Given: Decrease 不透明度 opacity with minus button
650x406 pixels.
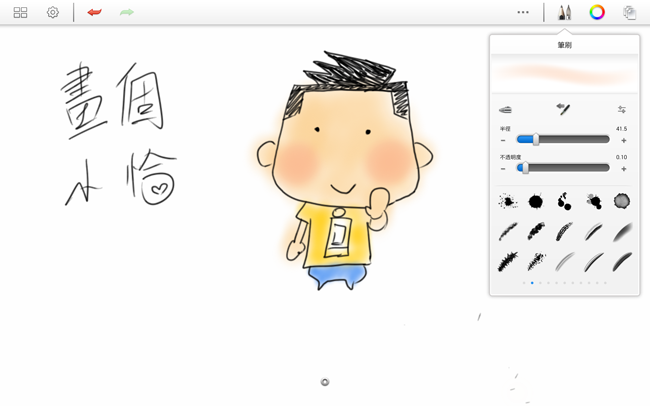Looking at the screenshot, I should [x=503, y=169].
